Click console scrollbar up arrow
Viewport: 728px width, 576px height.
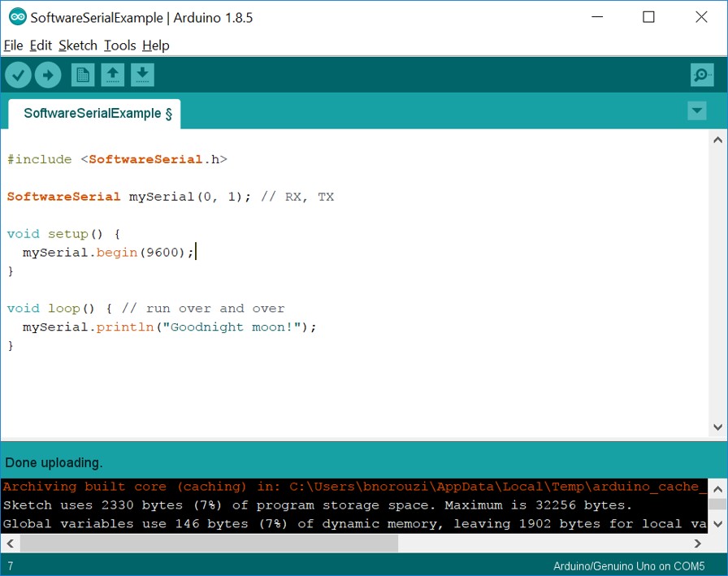pos(717,489)
